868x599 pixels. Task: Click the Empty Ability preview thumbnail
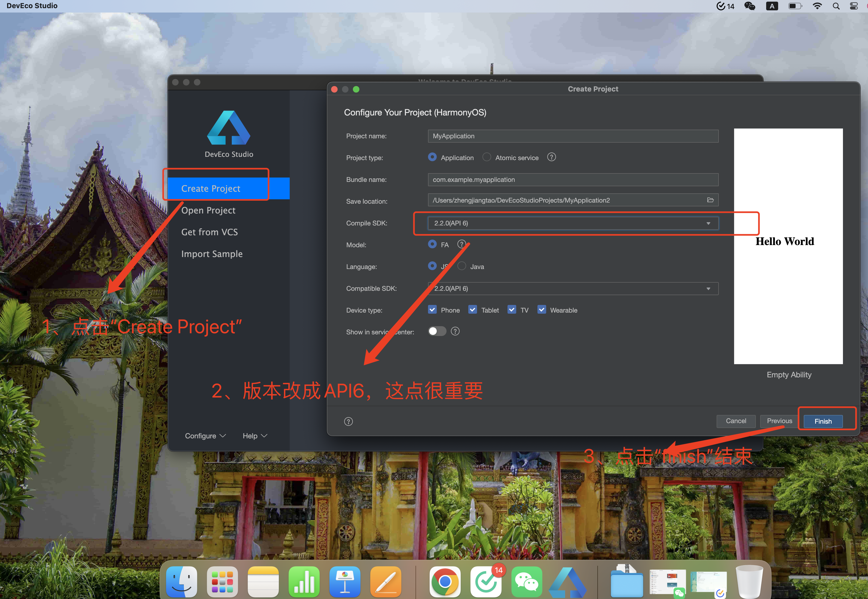point(788,246)
